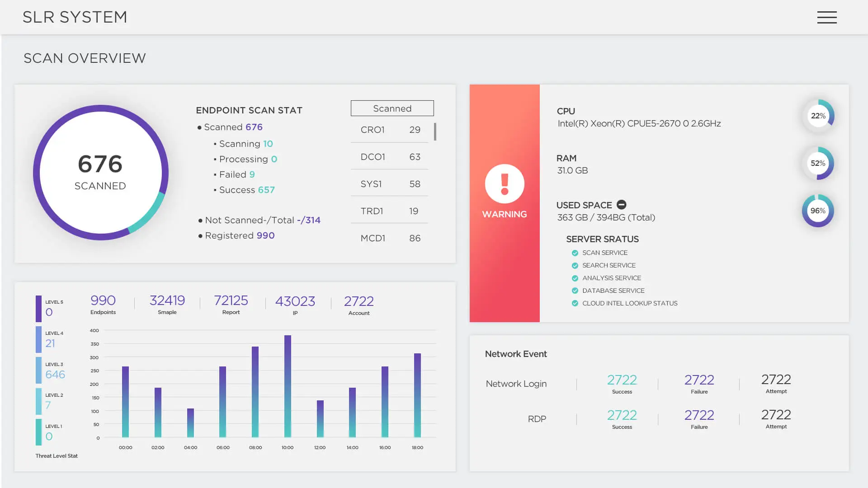Collapse the Used Space minus icon
The height and width of the screenshot is (488, 868).
click(x=622, y=205)
